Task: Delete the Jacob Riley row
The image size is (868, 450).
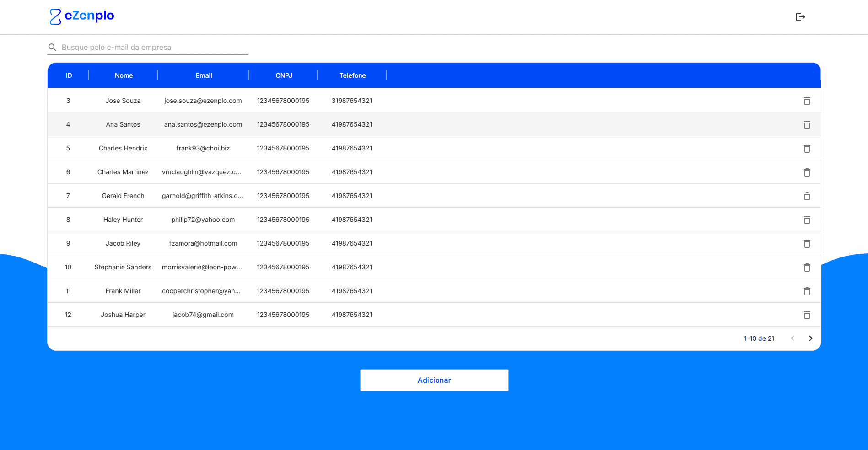Action: point(807,244)
